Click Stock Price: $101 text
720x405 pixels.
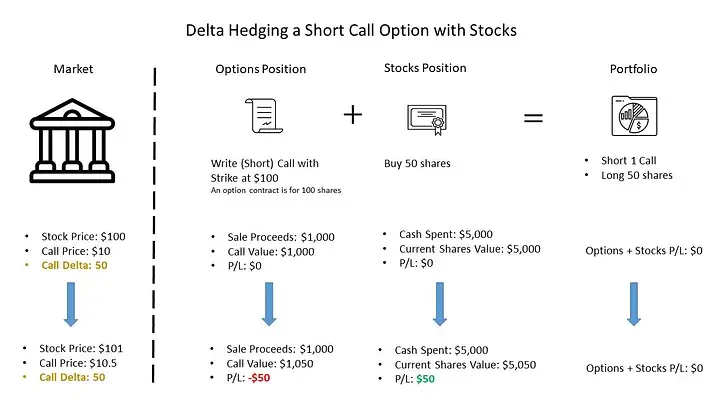point(81,349)
